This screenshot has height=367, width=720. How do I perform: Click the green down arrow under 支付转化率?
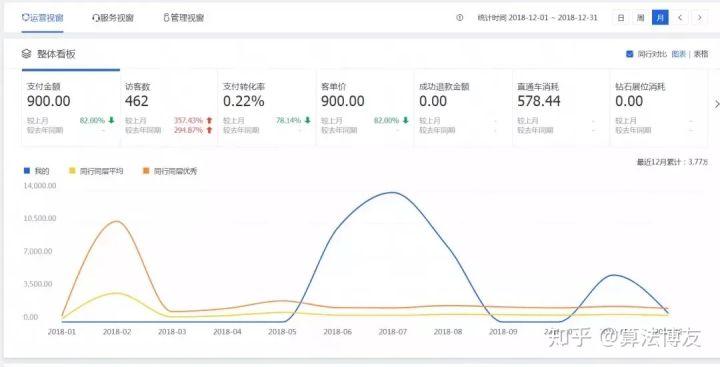point(307,120)
